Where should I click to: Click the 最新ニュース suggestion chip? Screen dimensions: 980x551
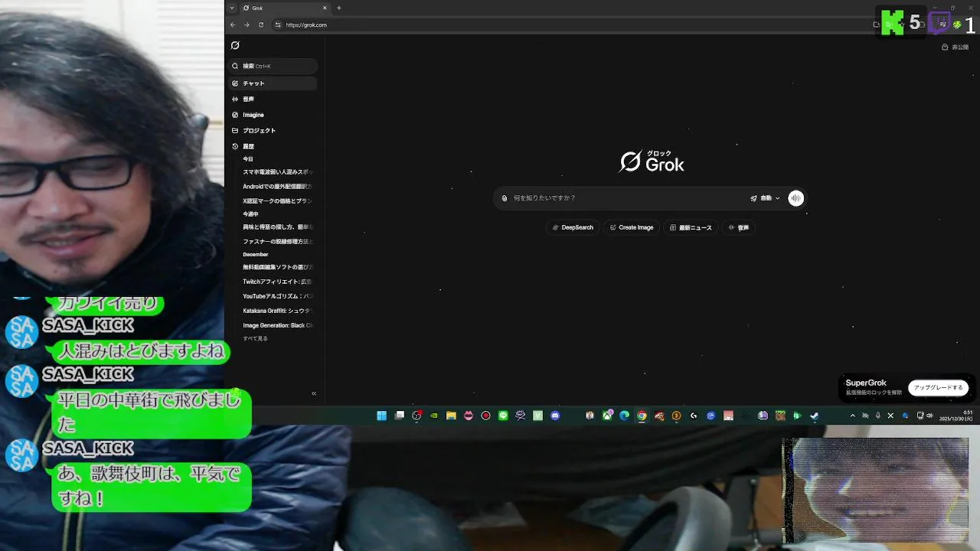click(691, 227)
